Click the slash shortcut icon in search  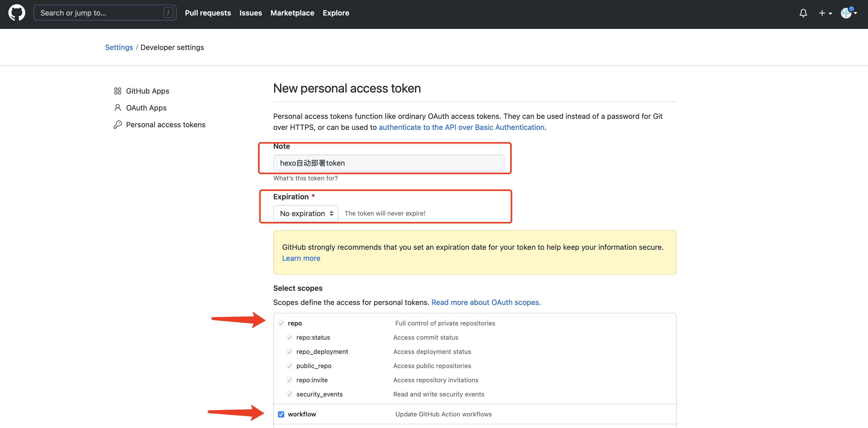click(x=168, y=13)
